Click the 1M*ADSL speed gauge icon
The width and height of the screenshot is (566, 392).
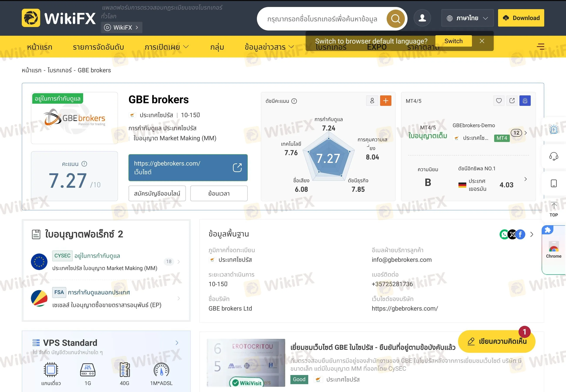point(161,370)
